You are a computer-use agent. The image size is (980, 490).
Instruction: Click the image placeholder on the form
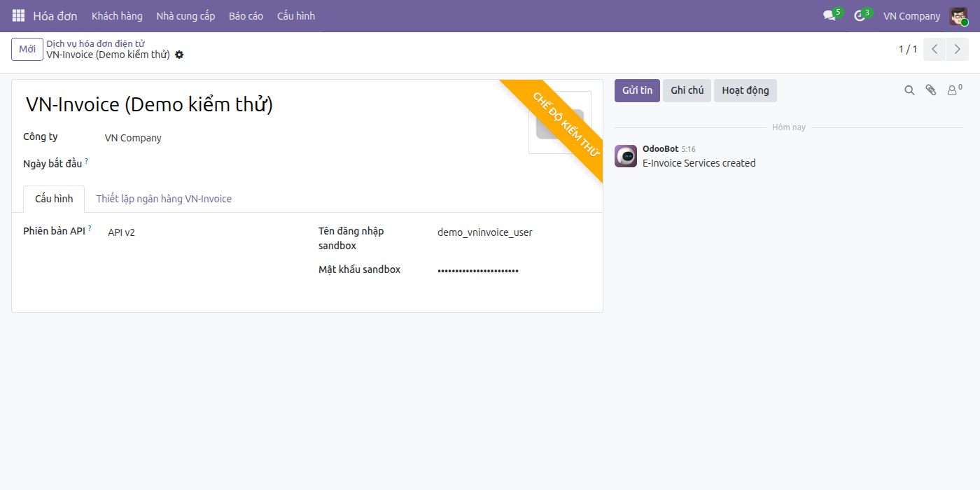[x=560, y=122]
